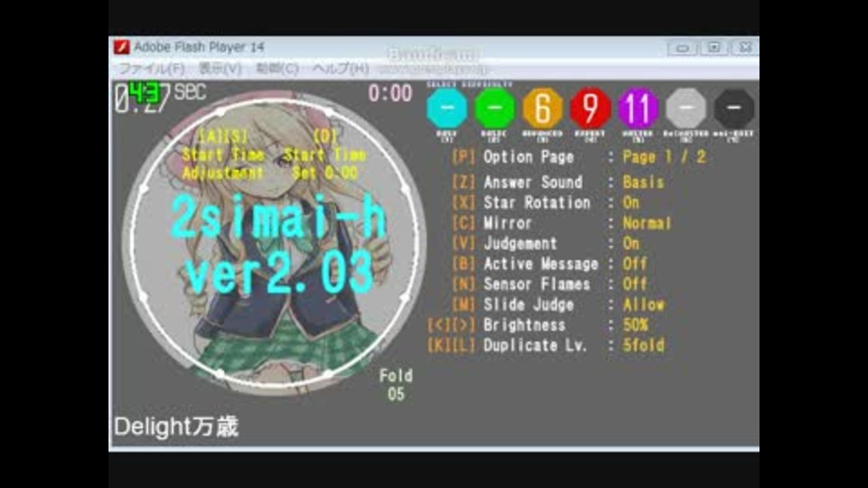Choose the purple MASTER level 11 octagon
Viewport: 868px width, 488px height.
click(x=637, y=108)
